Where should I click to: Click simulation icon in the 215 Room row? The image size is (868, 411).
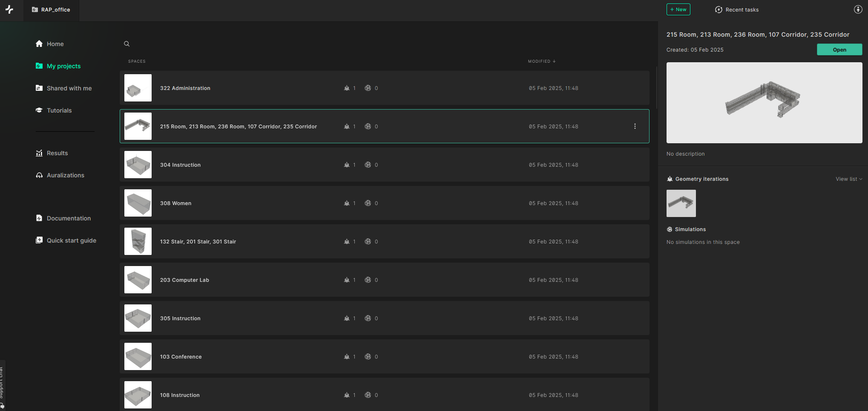368,127
